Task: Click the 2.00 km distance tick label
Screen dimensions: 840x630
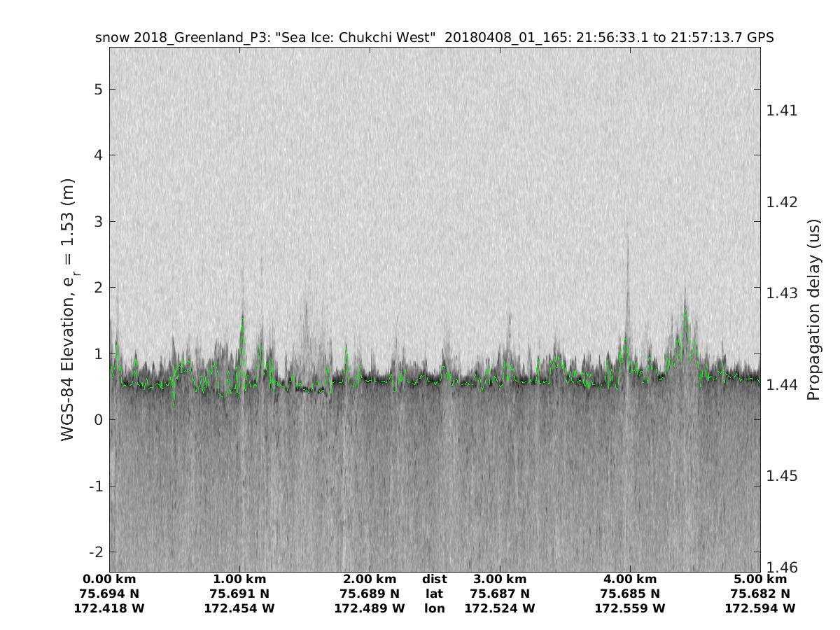Action: coord(370,579)
